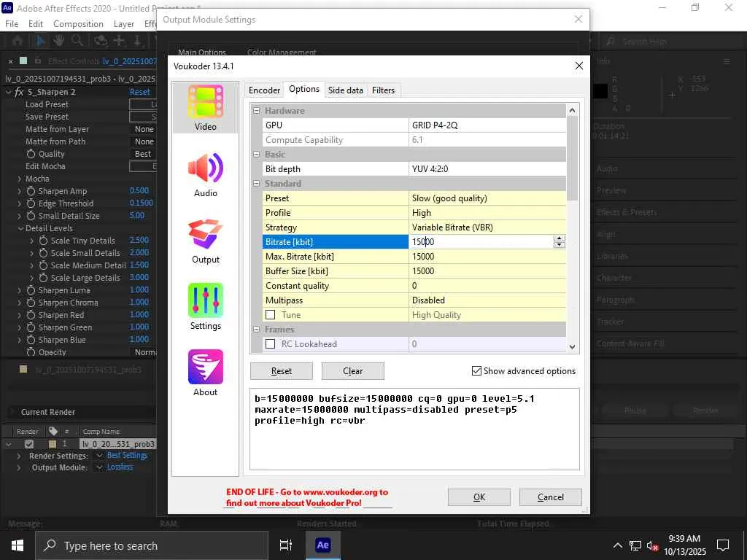
Task: Open the Composition menu
Action: [78, 24]
